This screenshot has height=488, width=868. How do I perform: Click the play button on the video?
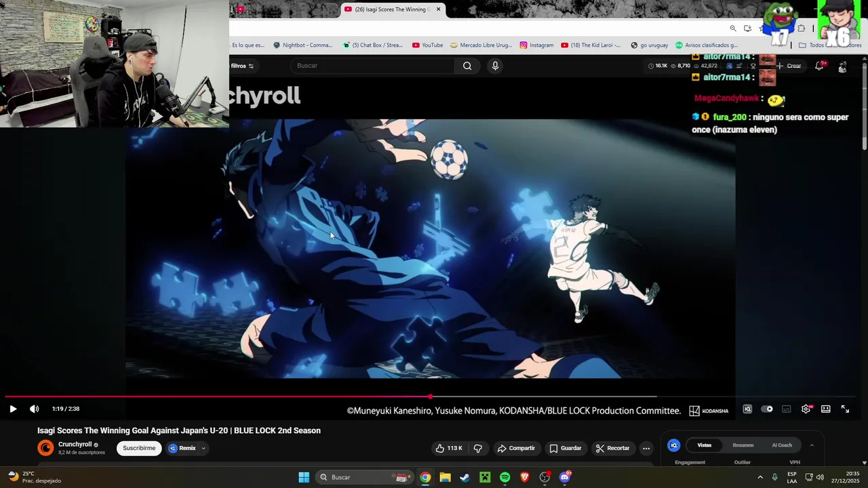(13, 409)
